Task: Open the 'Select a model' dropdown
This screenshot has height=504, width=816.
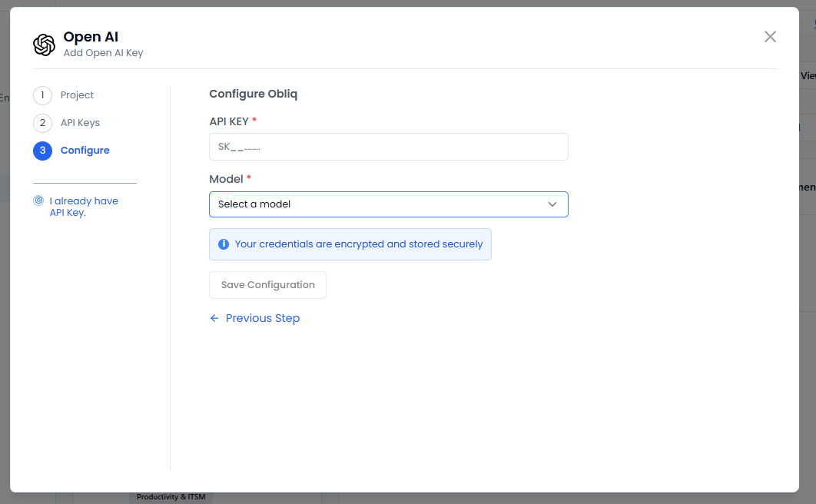Action: click(x=376, y=204)
